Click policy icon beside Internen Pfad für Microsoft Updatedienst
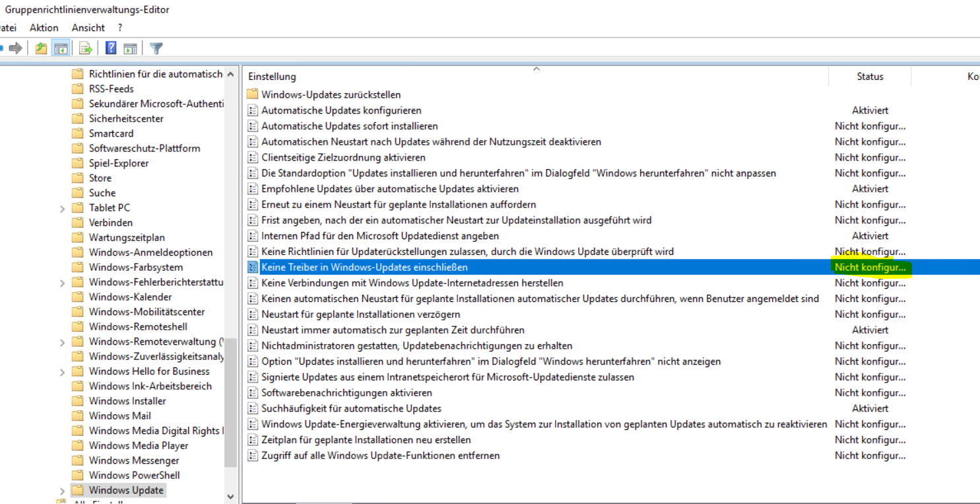 [252, 236]
